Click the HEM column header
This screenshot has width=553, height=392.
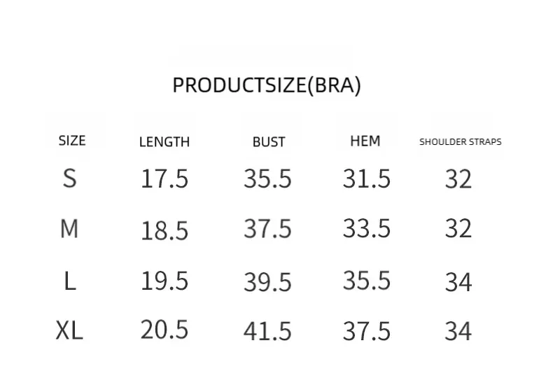point(365,141)
